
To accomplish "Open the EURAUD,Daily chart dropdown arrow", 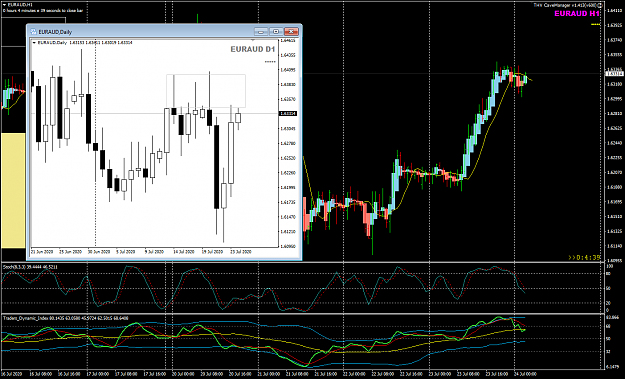I will pos(34,42).
